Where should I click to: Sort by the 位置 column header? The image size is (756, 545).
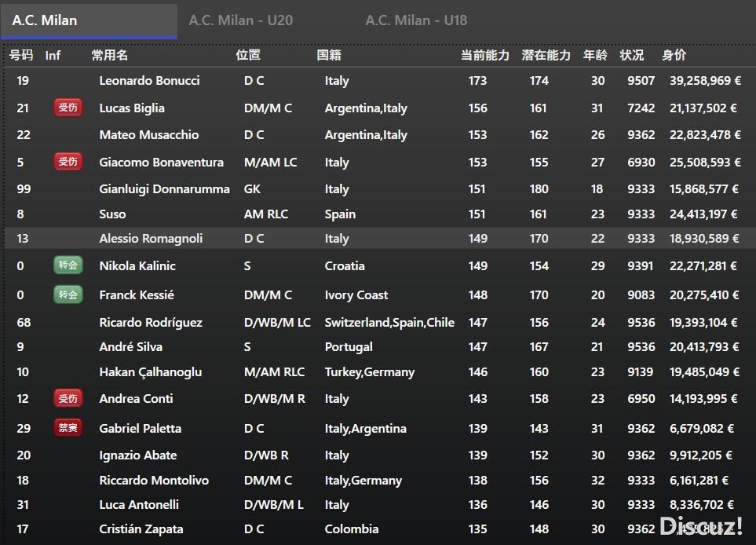tap(248, 55)
